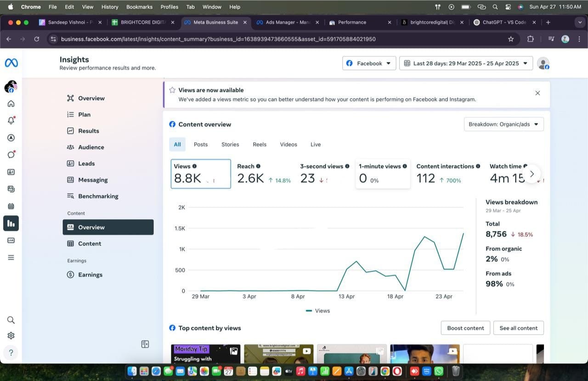Open the Settings gear in left rail
The height and width of the screenshot is (381, 588).
(11, 336)
